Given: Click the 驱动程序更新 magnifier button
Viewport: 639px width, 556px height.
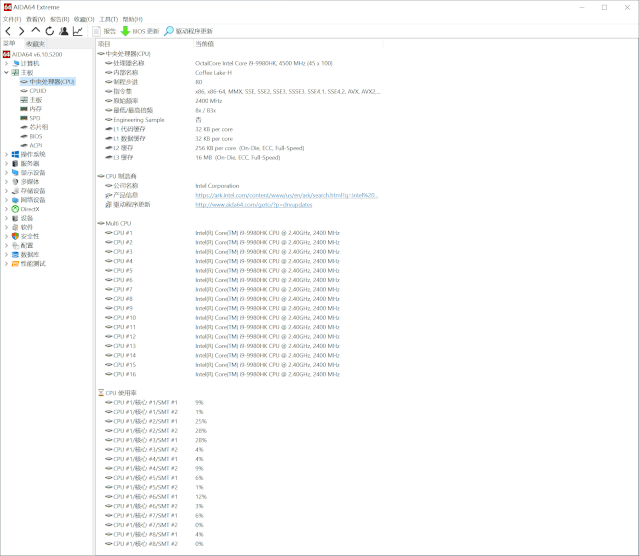Looking at the screenshot, I should click(x=188, y=31).
